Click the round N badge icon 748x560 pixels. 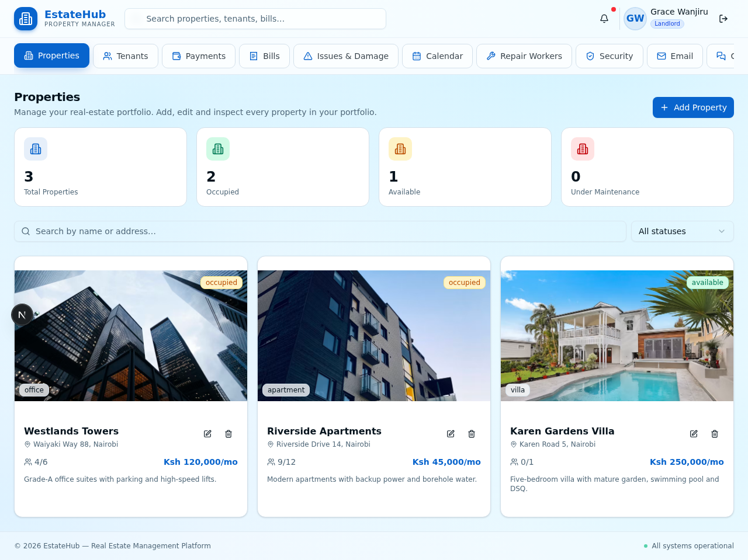coord(22,315)
